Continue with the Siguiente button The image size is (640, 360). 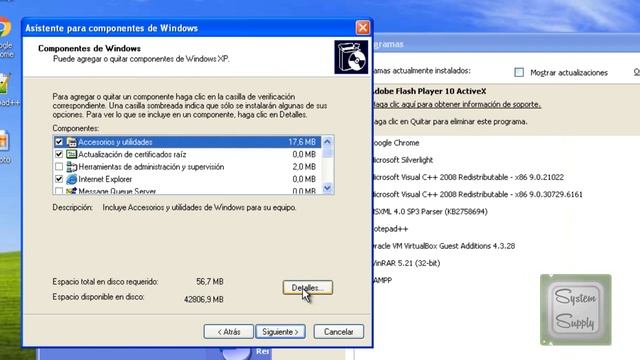click(x=280, y=332)
